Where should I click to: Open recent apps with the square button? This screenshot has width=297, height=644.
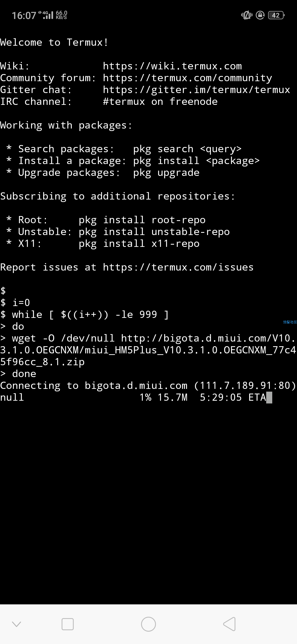click(68, 624)
